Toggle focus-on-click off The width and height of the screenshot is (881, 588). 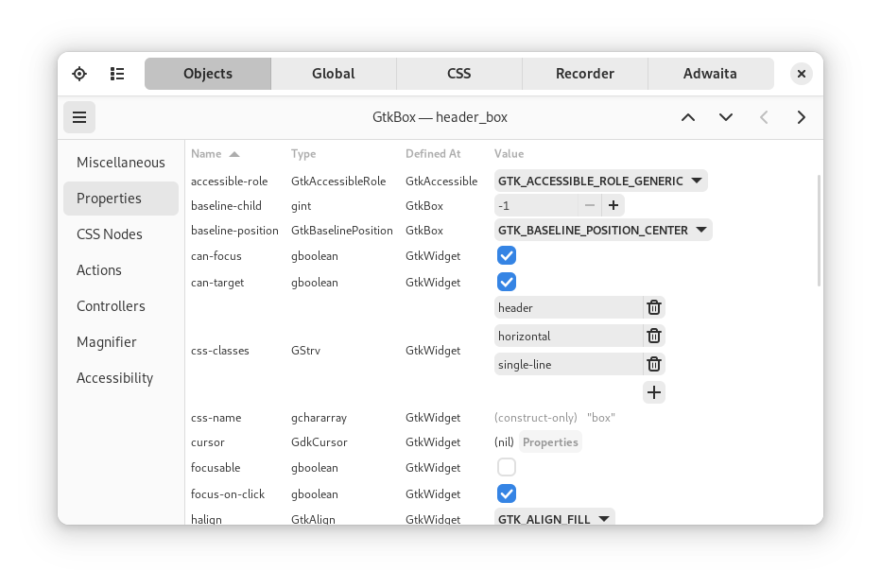507,493
